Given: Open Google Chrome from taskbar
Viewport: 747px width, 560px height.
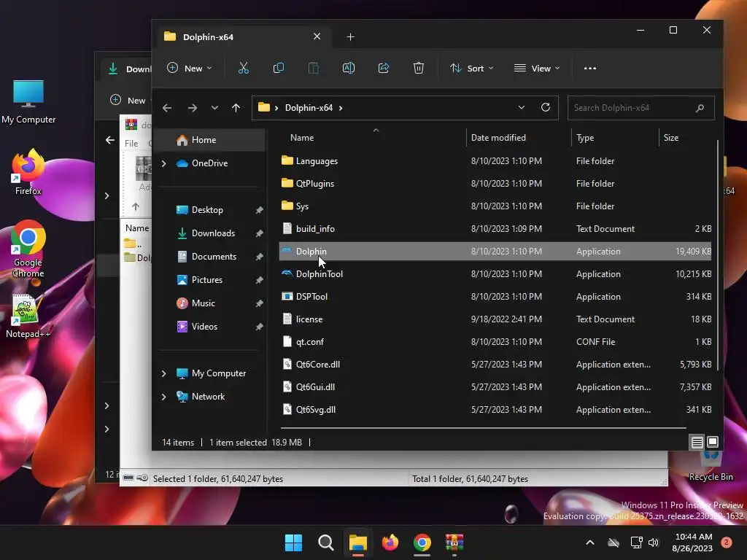Looking at the screenshot, I should tap(422, 542).
